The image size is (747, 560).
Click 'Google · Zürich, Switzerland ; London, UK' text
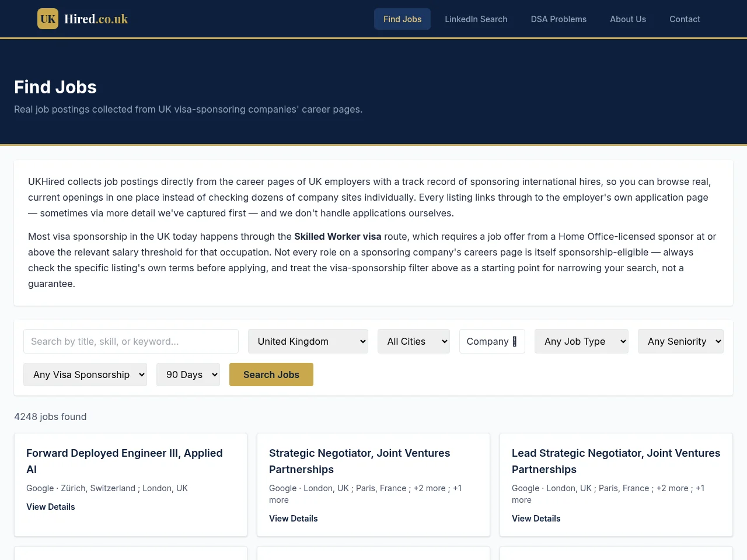pyautogui.click(x=107, y=488)
